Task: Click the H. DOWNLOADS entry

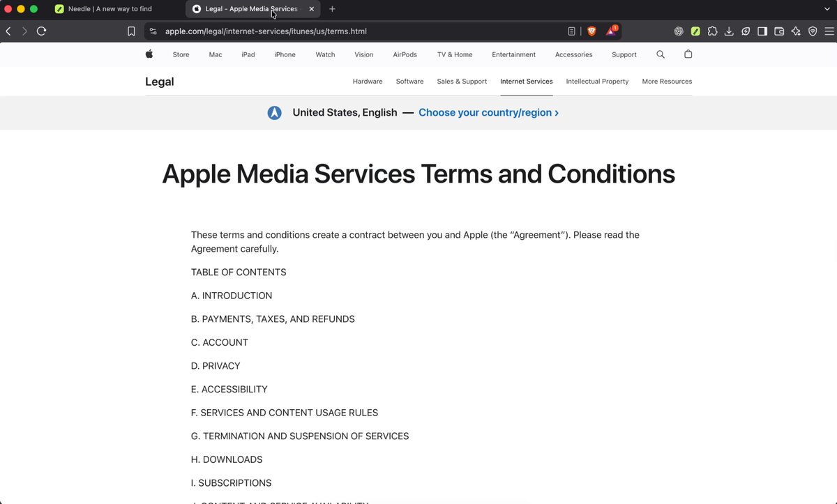Action: 227,459
